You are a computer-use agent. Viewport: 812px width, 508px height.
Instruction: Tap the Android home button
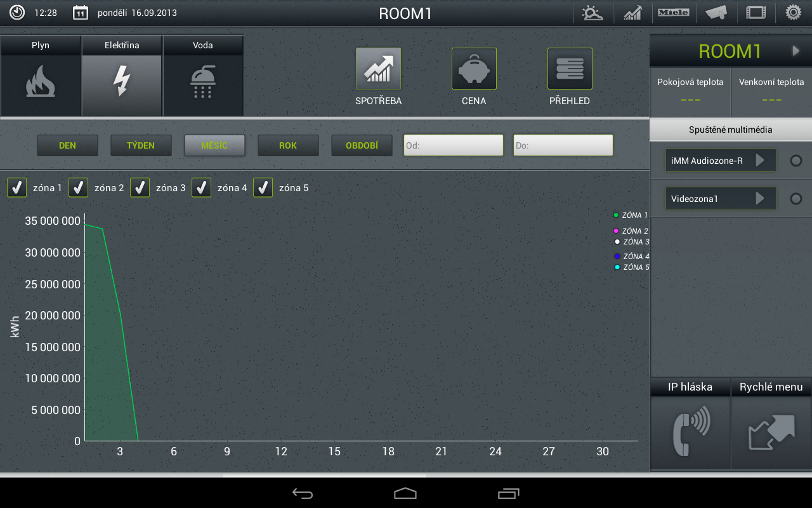405,493
